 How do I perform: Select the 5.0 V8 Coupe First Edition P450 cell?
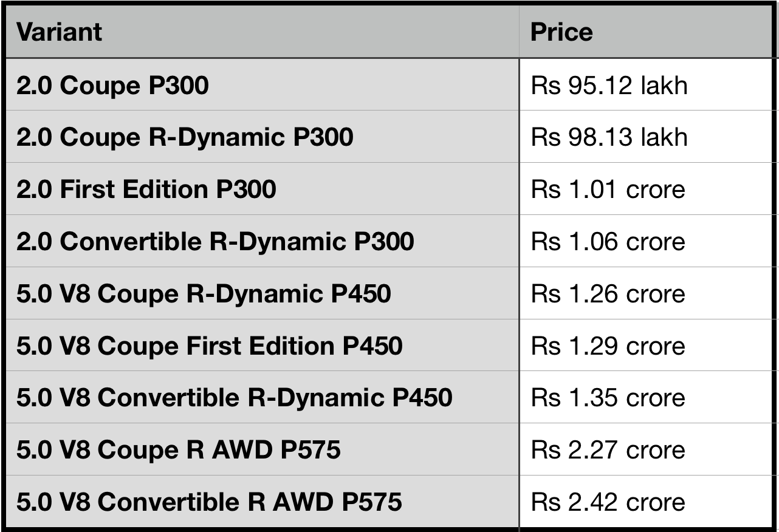[209, 346]
